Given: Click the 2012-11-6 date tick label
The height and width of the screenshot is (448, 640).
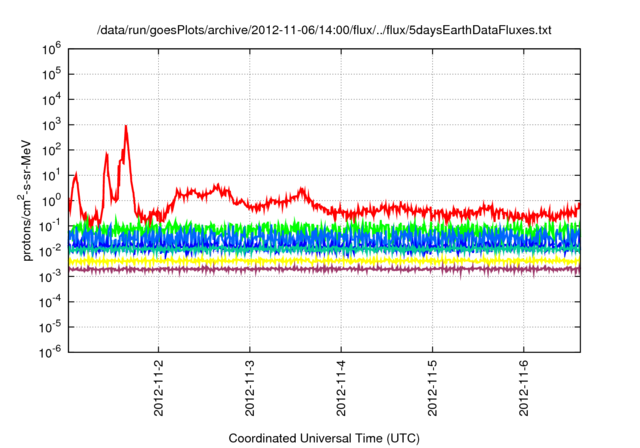Looking at the screenshot, I should 524,388.
